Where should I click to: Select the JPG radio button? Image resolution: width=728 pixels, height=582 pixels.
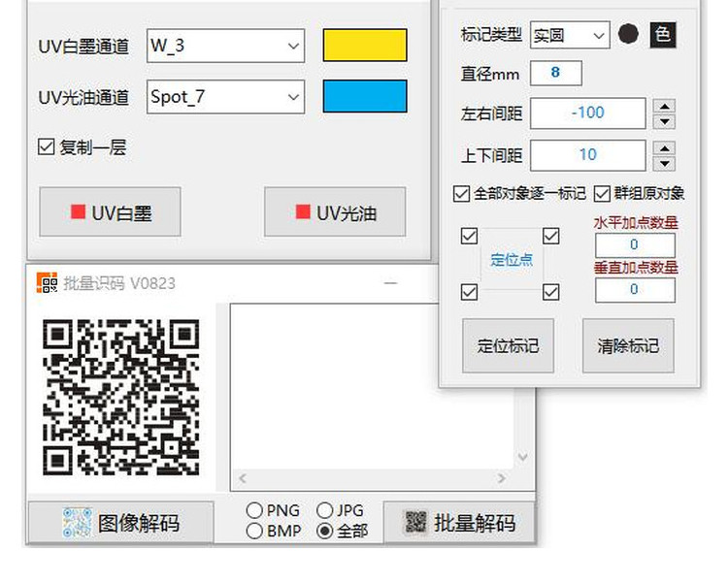point(324,510)
